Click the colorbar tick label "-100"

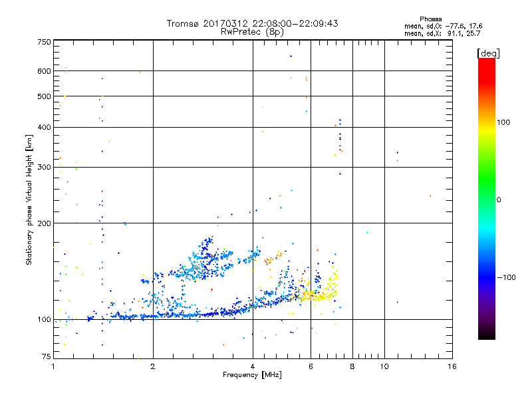click(x=506, y=277)
